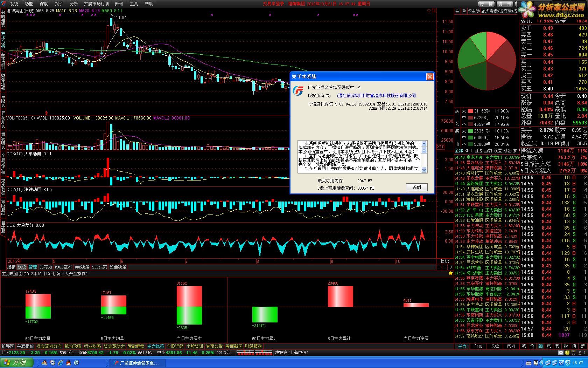Open the 扩展市场行情 menu
588x368 pixels.
(x=96, y=4)
